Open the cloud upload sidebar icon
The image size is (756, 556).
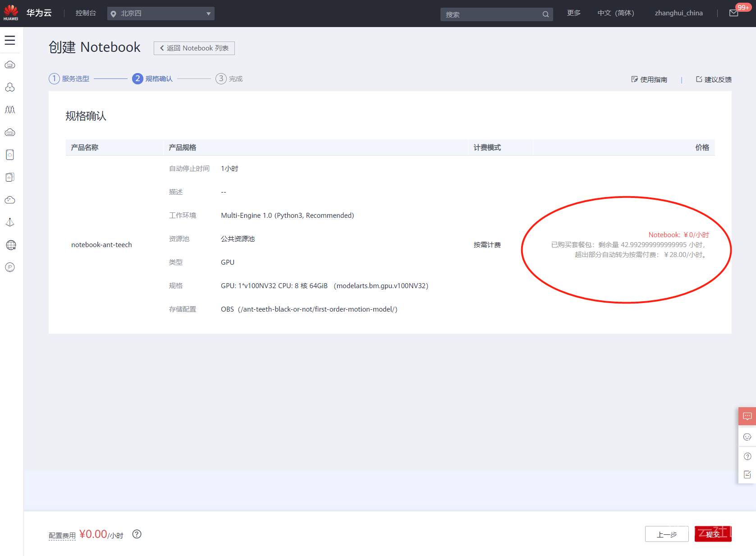pyautogui.click(x=10, y=200)
